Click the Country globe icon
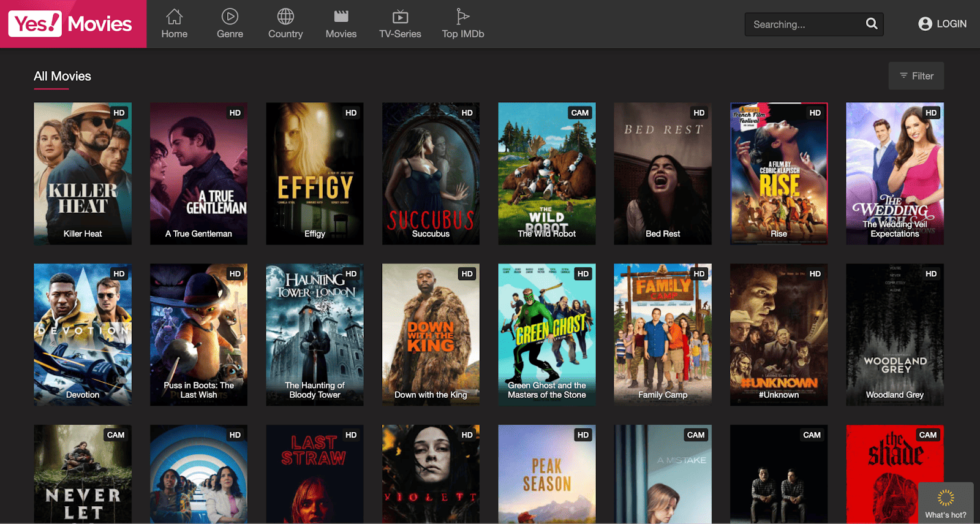Screen dimensions: 980x524 click(x=285, y=16)
